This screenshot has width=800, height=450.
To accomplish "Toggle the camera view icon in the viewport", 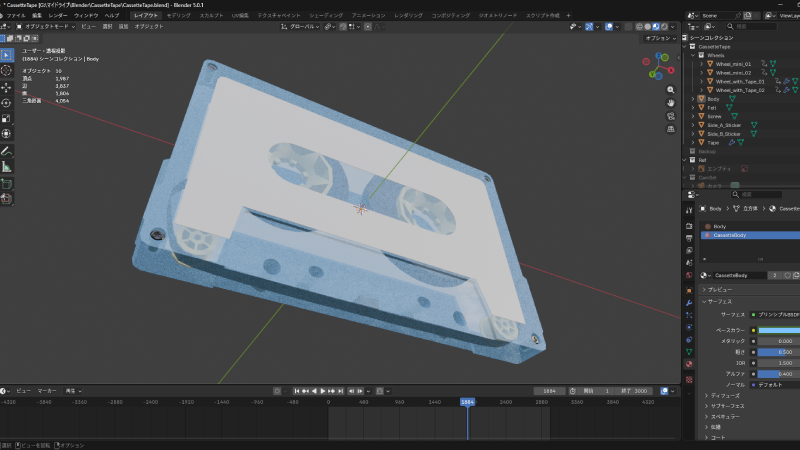I will coord(671,116).
